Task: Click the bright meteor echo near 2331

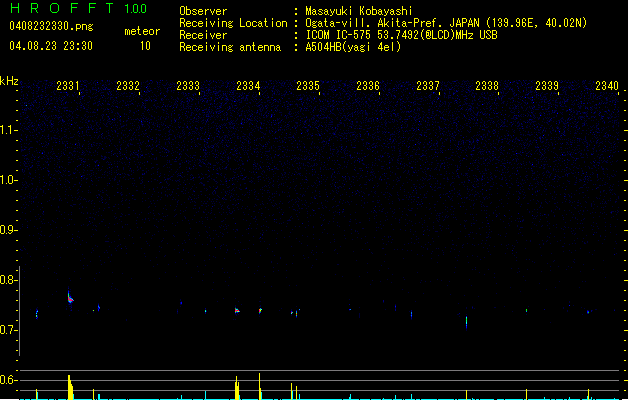Action: coord(70,297)
